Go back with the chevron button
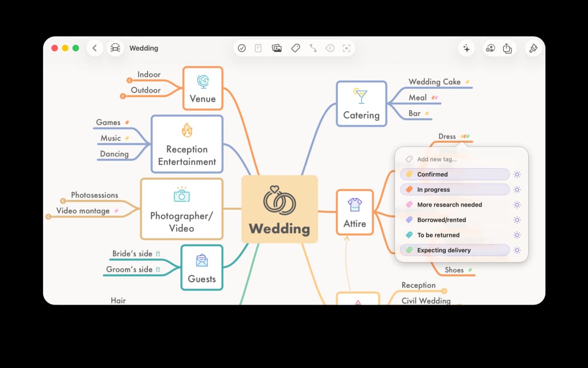The width and height of the screenshot is (588, 368). pos(95,48)
